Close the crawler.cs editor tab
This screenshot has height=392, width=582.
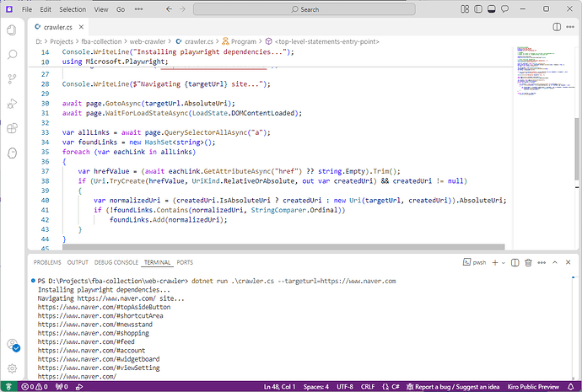(x=81, y=27)
